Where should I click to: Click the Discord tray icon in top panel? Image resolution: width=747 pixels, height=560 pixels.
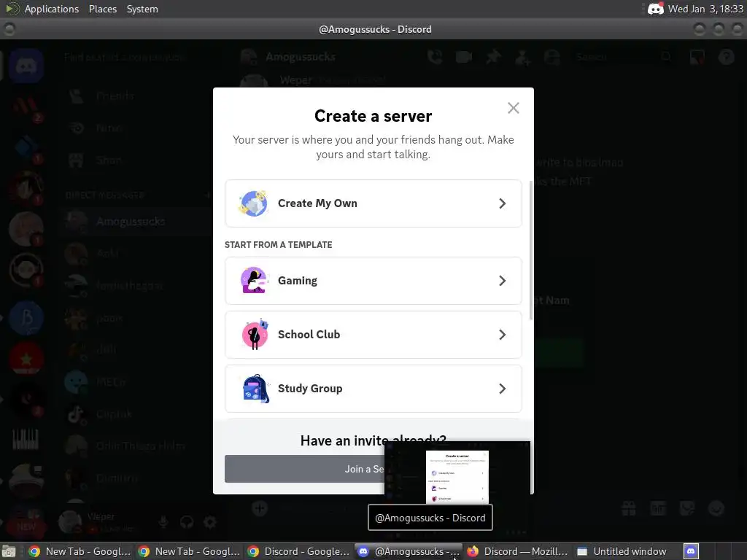[x=656, y=9]
